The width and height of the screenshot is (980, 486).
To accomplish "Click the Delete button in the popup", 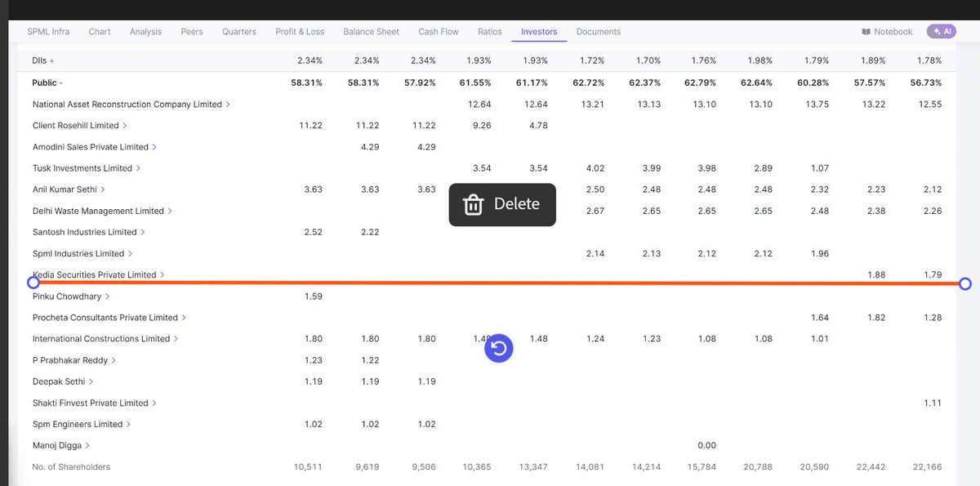I will (502, 204).
